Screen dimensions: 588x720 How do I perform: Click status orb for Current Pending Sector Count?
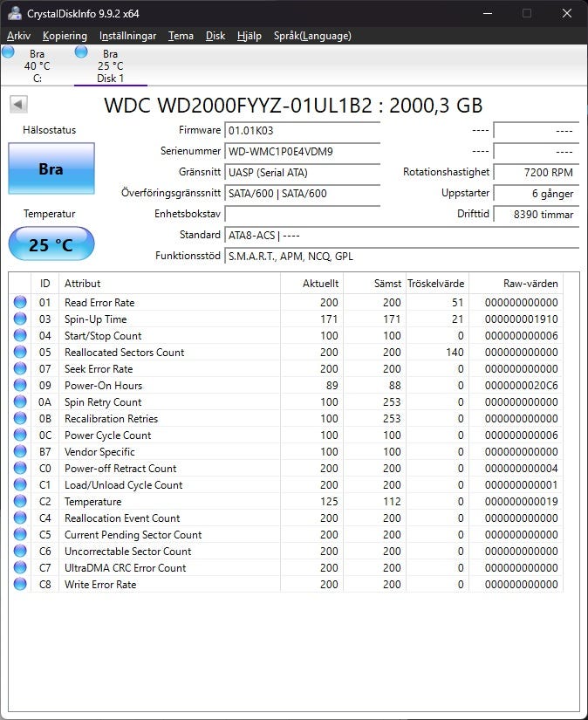pyautogui.click(x=20, y=534)
